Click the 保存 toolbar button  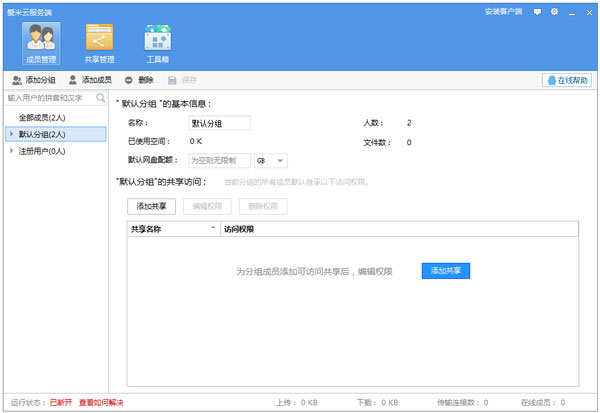[183, 80]
